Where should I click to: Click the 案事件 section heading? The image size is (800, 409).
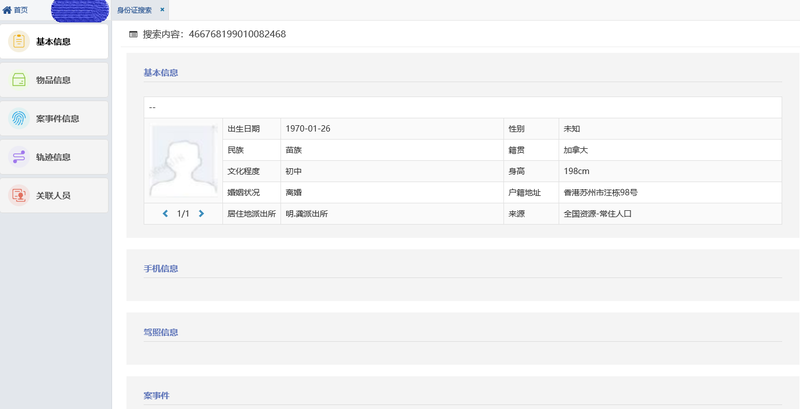tap(157, 395)
